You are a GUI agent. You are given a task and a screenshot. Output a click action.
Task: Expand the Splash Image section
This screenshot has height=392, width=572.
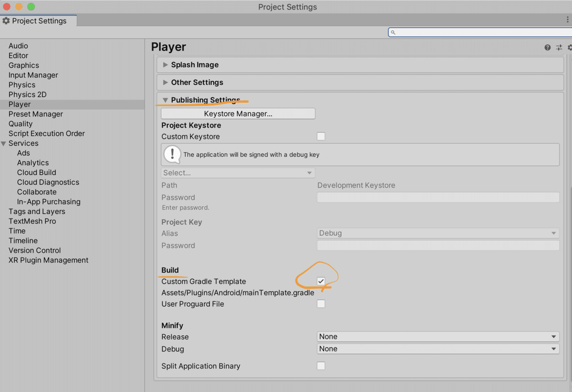click(x=165, y=64)
